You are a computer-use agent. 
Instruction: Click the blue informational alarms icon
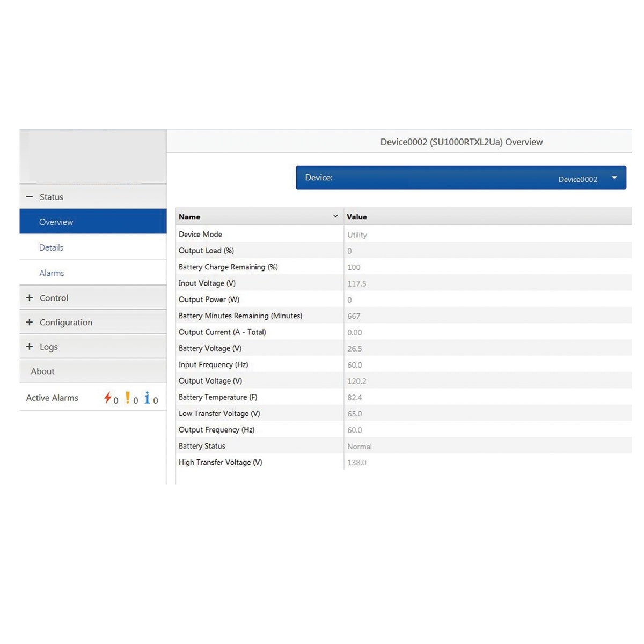point(147,397)
